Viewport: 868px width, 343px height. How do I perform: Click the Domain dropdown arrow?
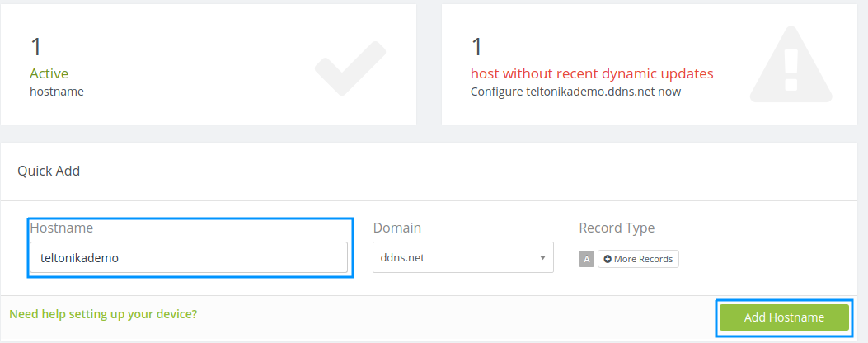(x=542, y=257)
